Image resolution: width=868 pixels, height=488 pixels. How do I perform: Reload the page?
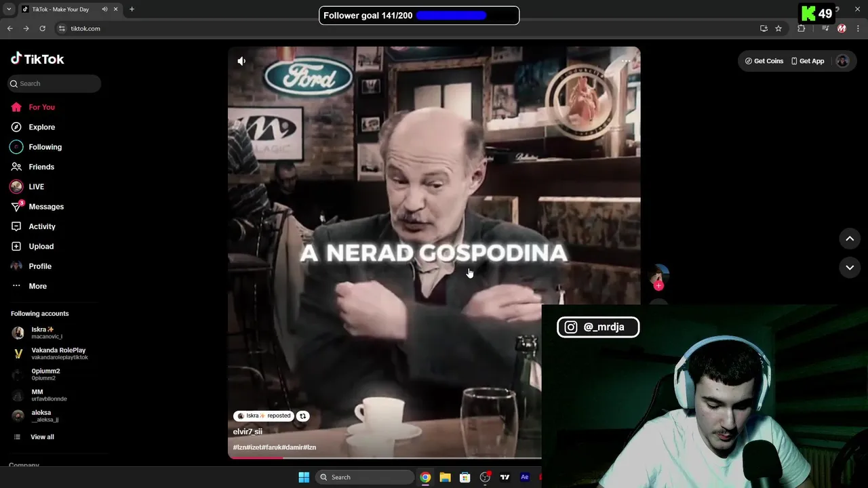pyautogui.click(x=42, y=28)
